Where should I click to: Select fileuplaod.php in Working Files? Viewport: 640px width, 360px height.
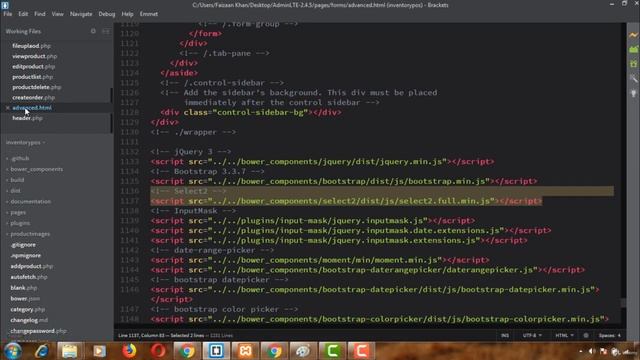31,46
